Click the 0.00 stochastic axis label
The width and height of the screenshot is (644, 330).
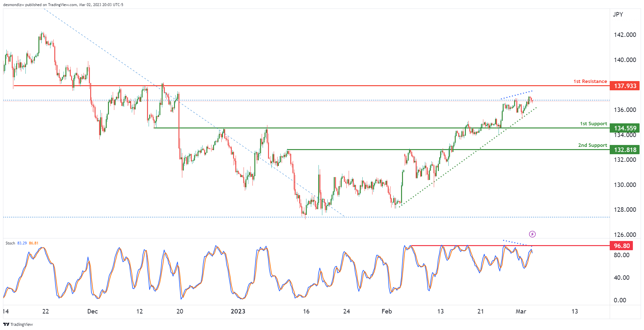point(620,300)
